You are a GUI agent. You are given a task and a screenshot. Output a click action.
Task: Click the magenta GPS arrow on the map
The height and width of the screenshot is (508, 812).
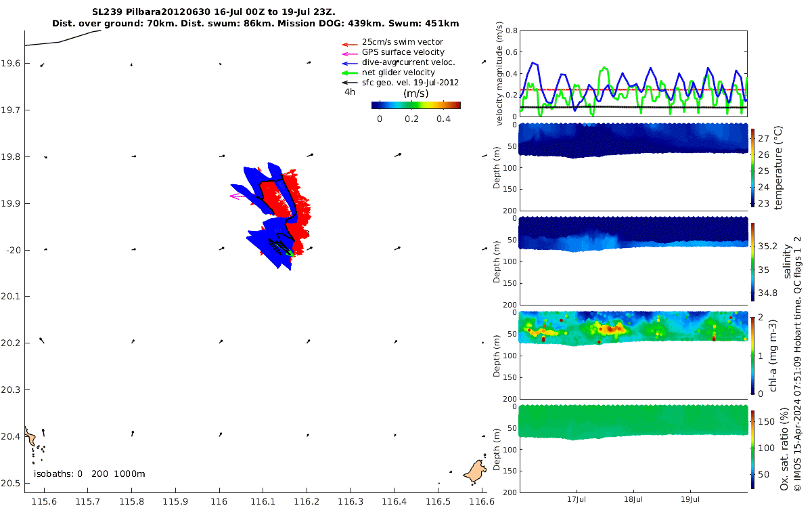pyautogui.click(x=238, y=196)
